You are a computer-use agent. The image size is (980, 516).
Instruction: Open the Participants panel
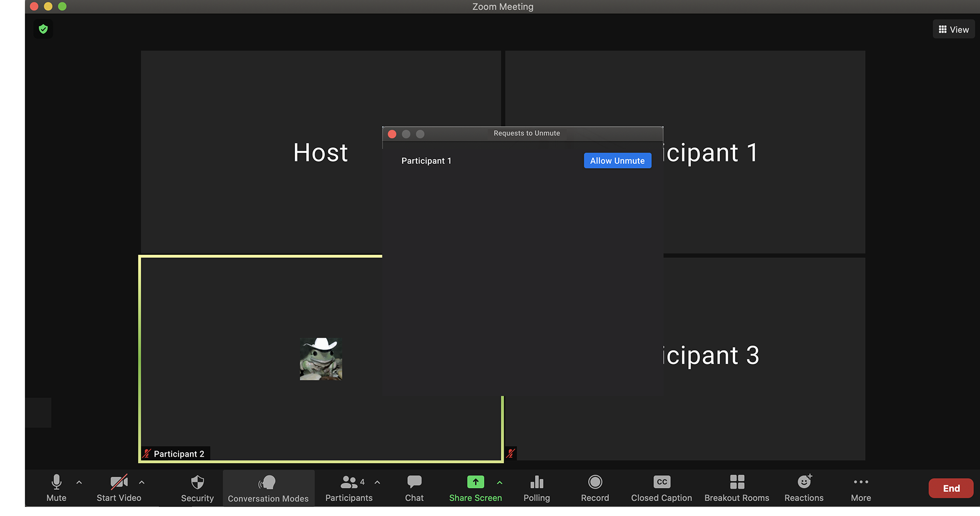[x=349, y=488]
